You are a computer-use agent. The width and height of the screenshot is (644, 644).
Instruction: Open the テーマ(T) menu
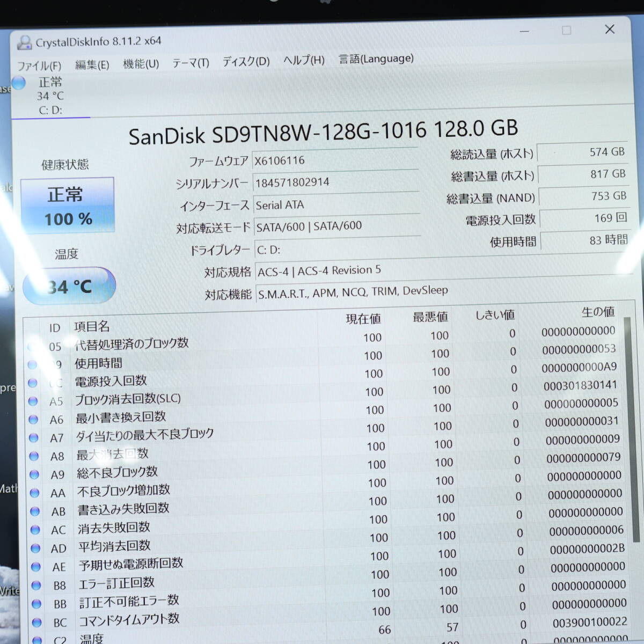pos(191,63)
